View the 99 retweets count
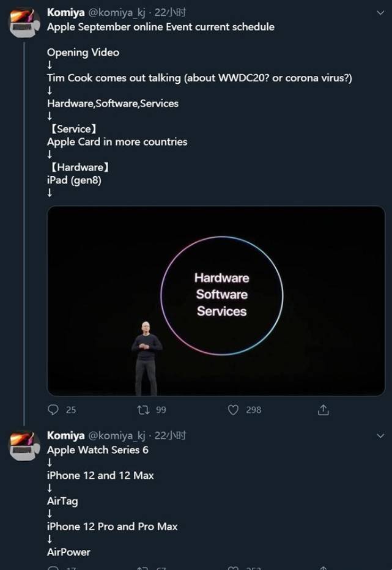 (161, 410)
